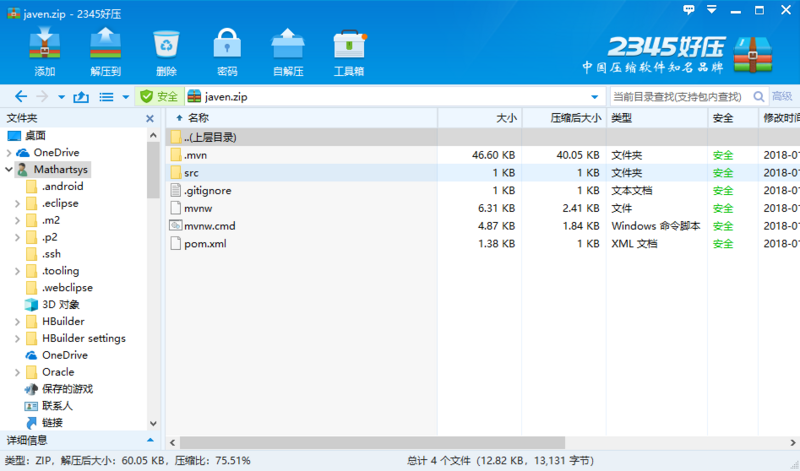Image resolution: width=800 pixels, height=471 pixels.
Task: Click the javen.zip address bar field
Action: 393,96
